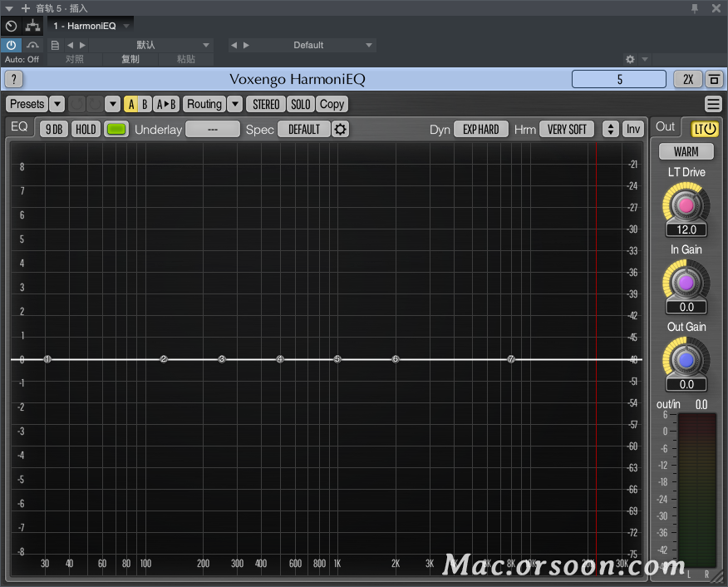The image size is (728, 587).
Task: Switch to the Out tab
Action: pyautogui.click(x=665, y=127)
